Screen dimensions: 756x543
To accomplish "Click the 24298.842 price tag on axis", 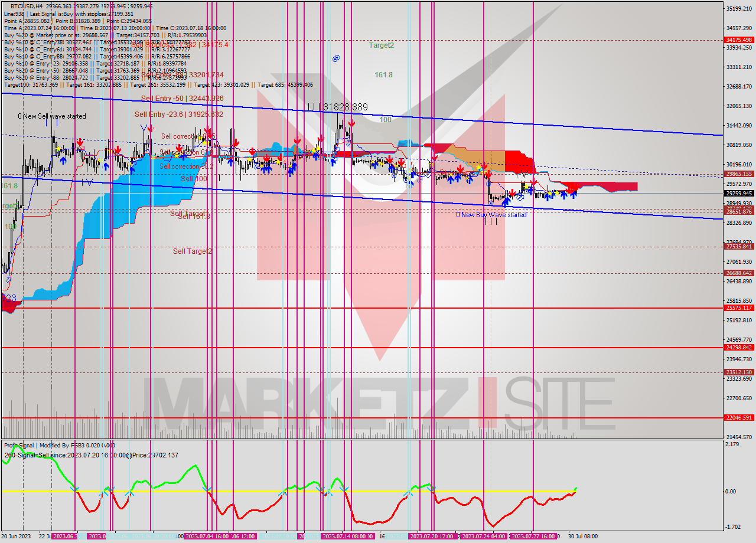I will click(x=739, y=347).
